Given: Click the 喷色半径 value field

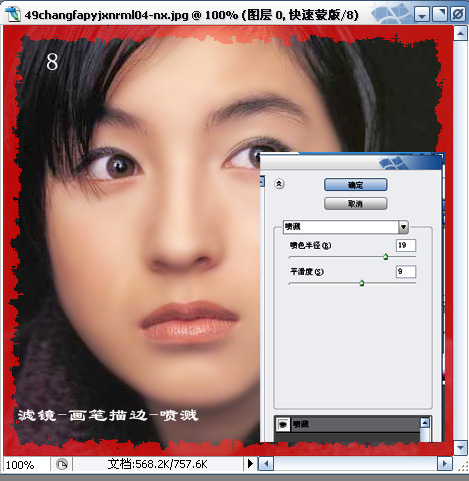Looking at the screenshot, I should (406, 245).
